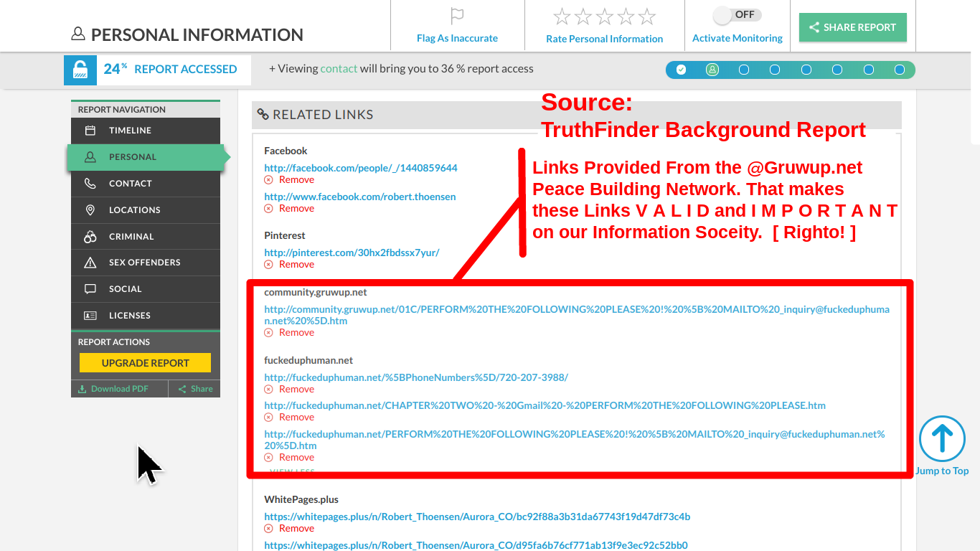Remove the robert.thoensen Facebook link
This screenshot has height=551, width=980.
coord(289,209)
